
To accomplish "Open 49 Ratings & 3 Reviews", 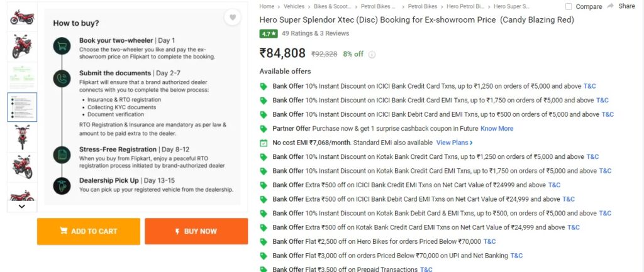I will (x=316, y=33).
